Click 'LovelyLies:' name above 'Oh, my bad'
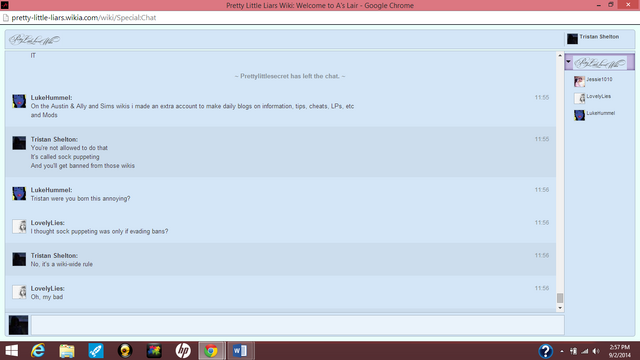The width and height of the screenshot is (640, 360). point(47,288)
